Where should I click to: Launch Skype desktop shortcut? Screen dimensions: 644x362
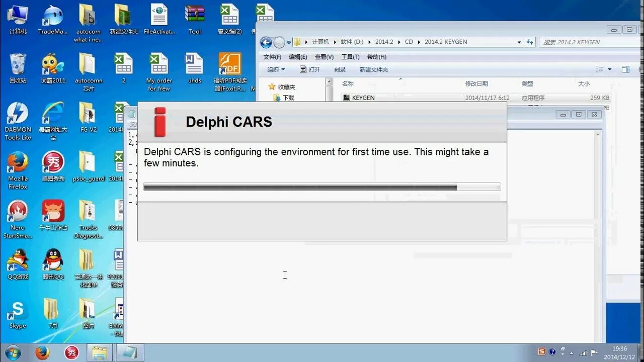[x=18, y=313]
